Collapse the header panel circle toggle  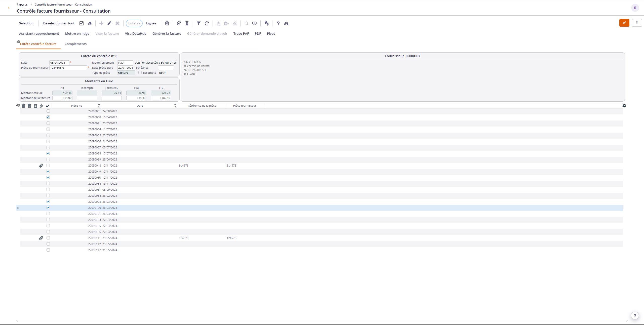click(18, 42)
